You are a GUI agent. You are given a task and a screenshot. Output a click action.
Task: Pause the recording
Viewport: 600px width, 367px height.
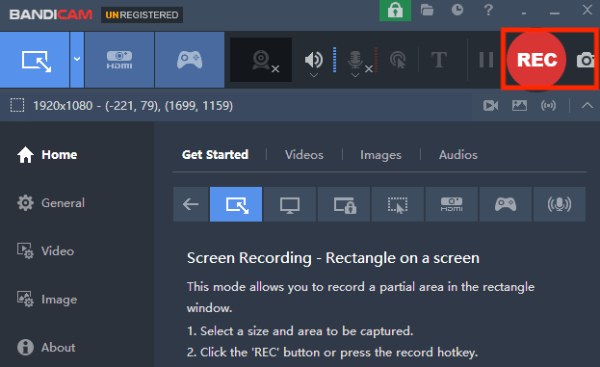click(x=486, y=60)
